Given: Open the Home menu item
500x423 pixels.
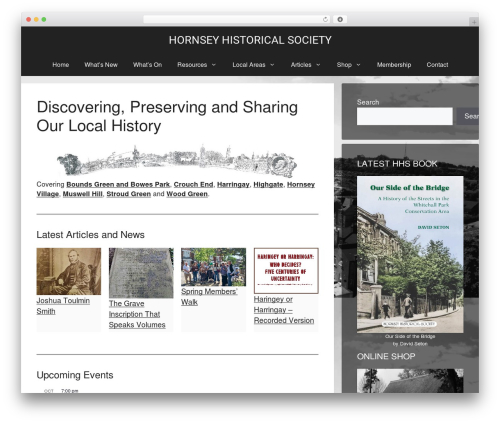Looking at the screenshot, I should coord(61,65).
